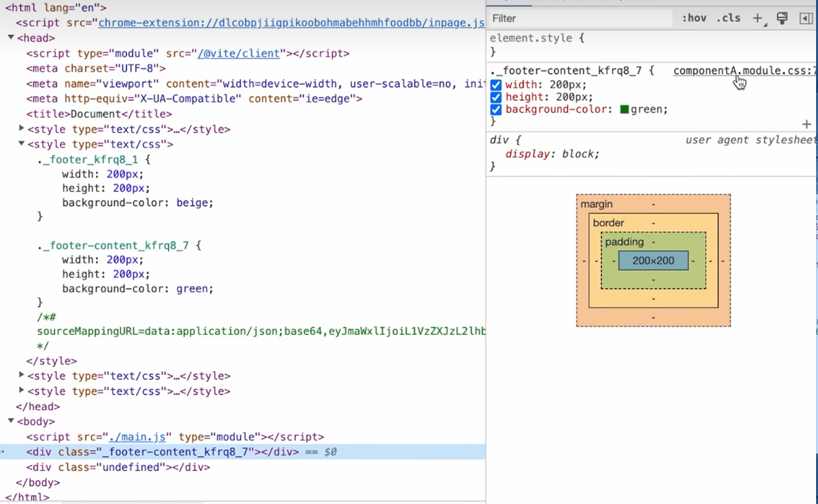
Task: Collapse the head element node
Action: (x=11, y=38)
